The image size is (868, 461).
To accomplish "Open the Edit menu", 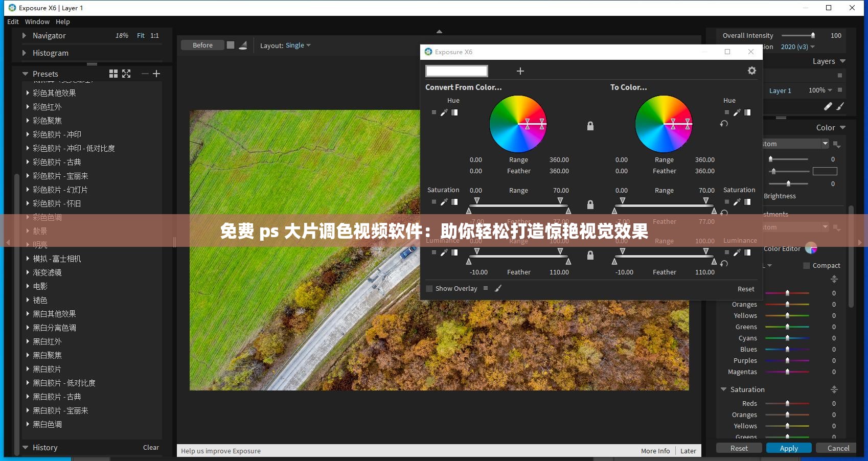I will [13, 21].
